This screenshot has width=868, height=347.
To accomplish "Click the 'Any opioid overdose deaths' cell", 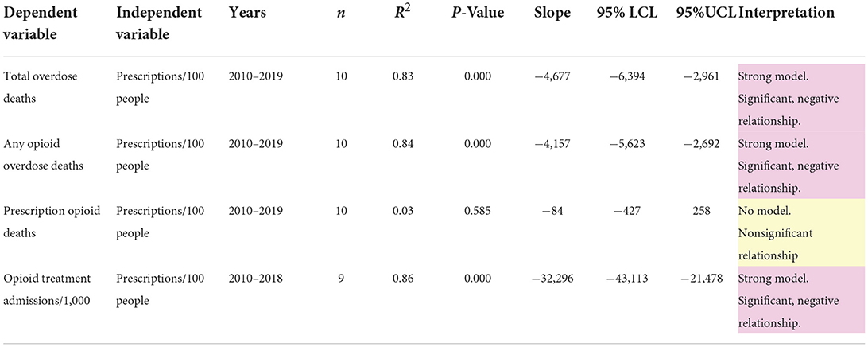I will (43, 154).
